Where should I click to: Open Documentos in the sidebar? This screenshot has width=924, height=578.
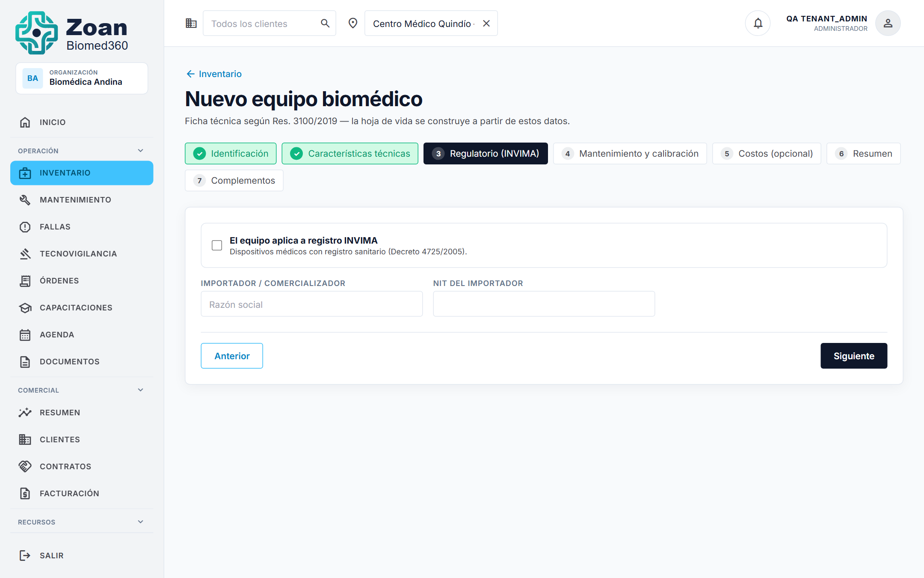82,362
